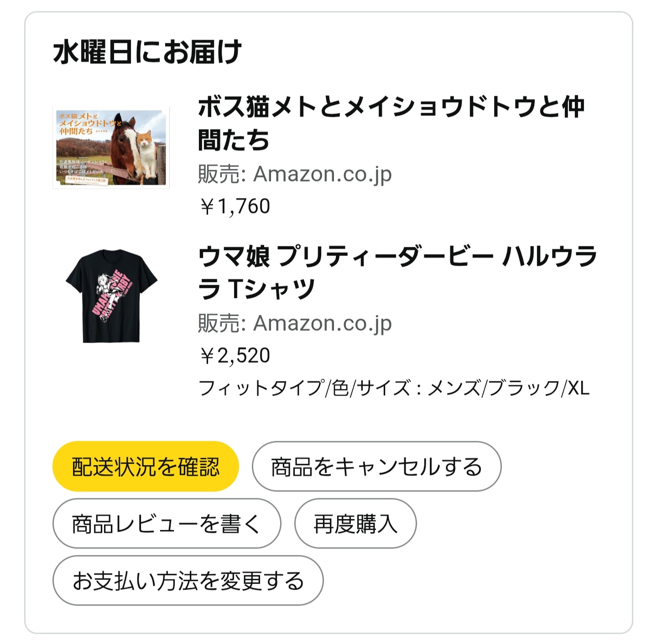Open the black Uma Musume T-shirt image
This screenshot has width=657, height=644.
point(111,296)
